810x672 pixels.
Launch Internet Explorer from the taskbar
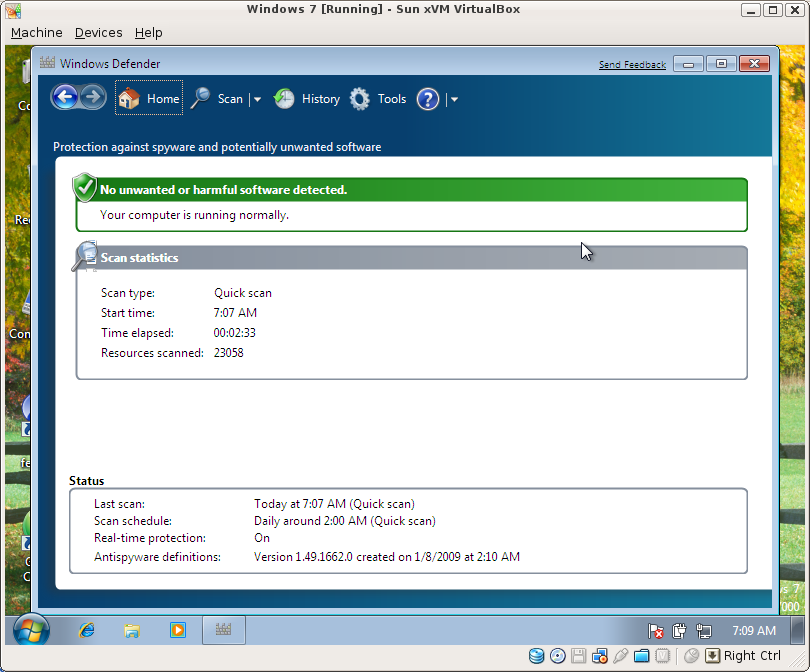(x=87, y=630)
